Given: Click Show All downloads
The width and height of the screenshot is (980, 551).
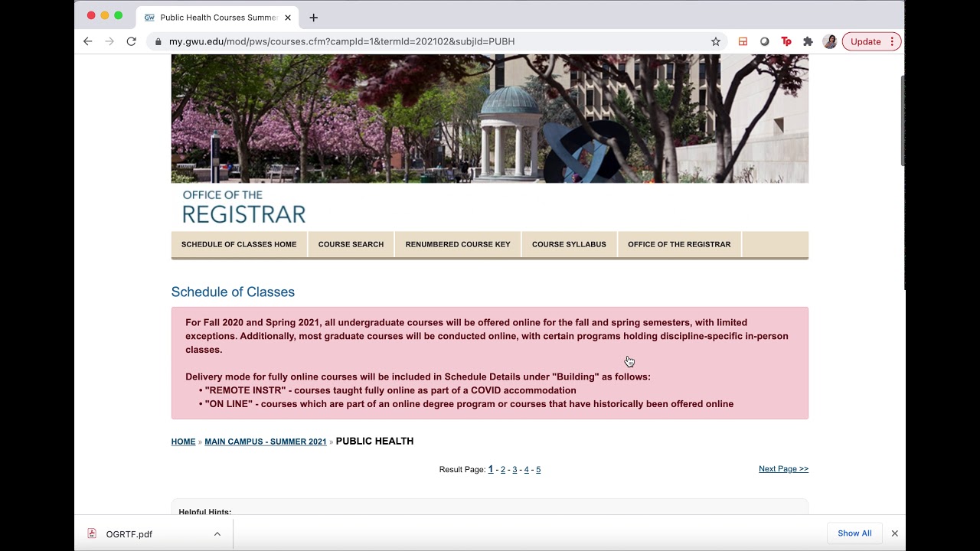Looking at the screenshot, I should pyautogui.click(x=854, y=533).
